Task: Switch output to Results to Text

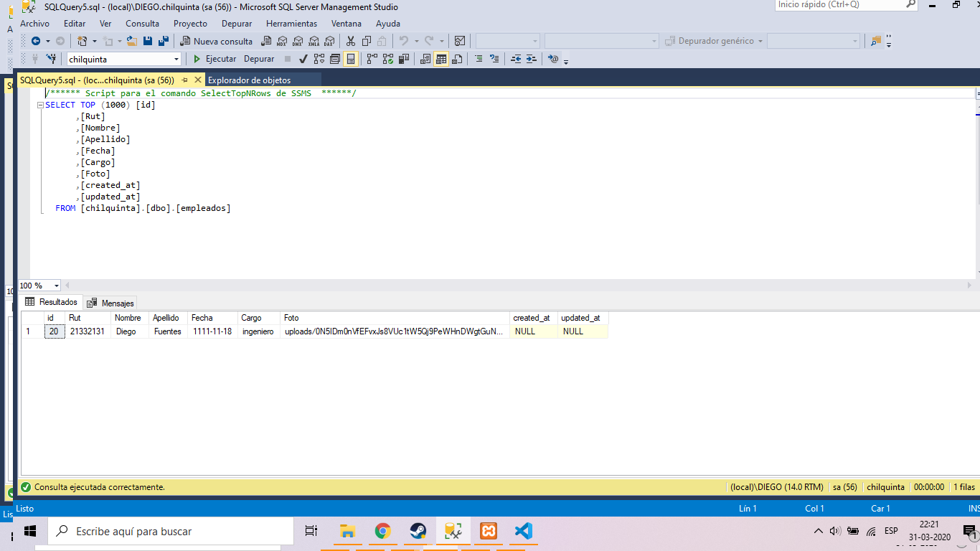Action: click(x=425, y=59)
